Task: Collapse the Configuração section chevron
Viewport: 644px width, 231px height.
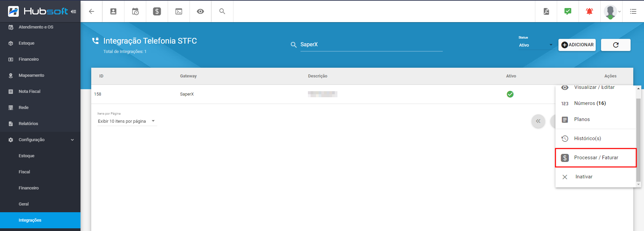Action: tap(72, 140)
